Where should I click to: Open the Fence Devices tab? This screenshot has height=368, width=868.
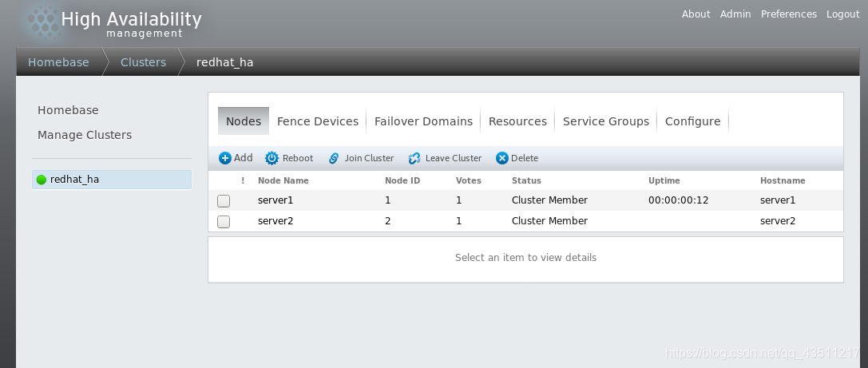[x=318, y=121]
